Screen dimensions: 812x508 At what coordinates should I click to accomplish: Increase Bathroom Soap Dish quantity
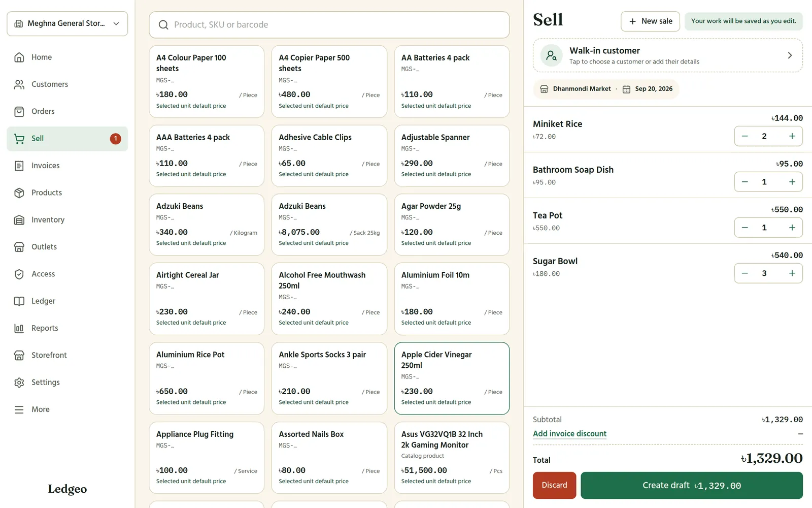point(792,182)
